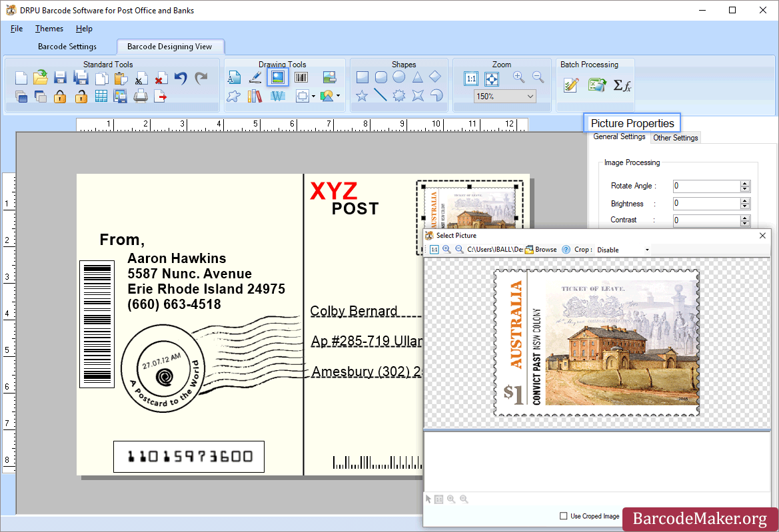Screen dimensions: 779x532
Task: Zoom in on the design canvas
Action: click(518, 77)
